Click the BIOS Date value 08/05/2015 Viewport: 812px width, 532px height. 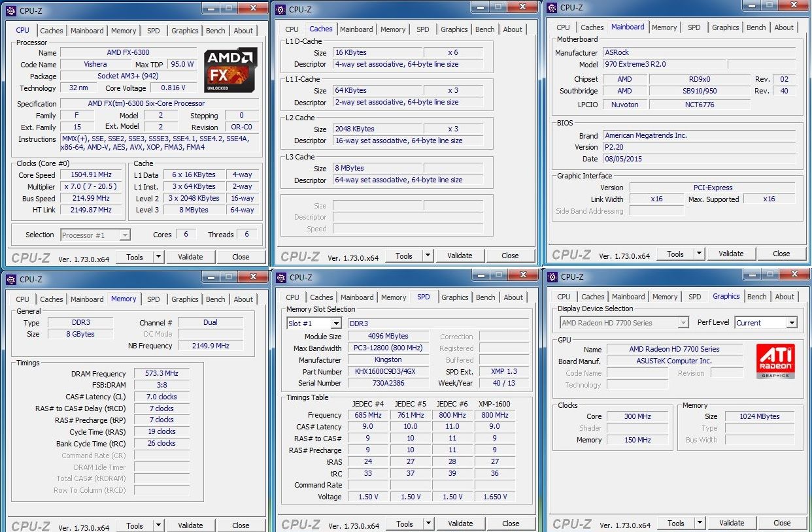699,159
